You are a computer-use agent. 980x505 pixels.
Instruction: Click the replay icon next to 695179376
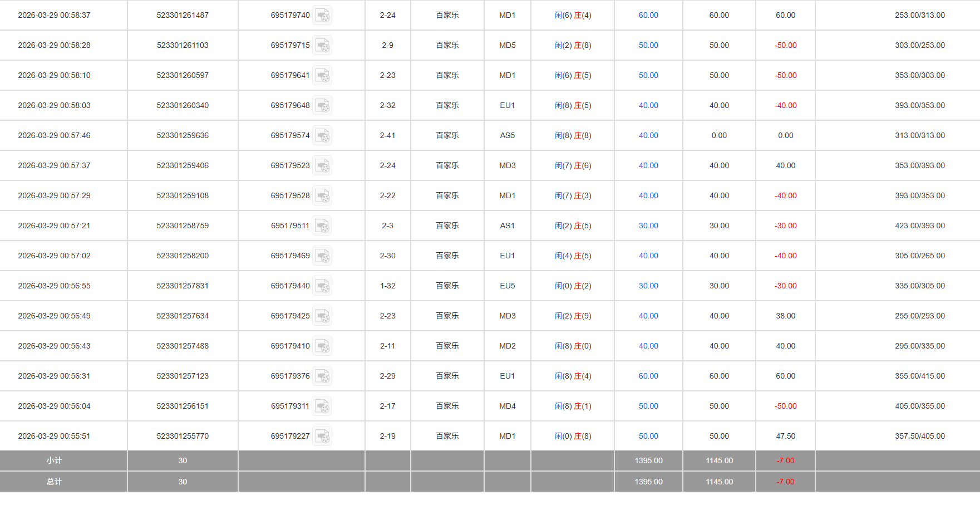tap(322, 376)
